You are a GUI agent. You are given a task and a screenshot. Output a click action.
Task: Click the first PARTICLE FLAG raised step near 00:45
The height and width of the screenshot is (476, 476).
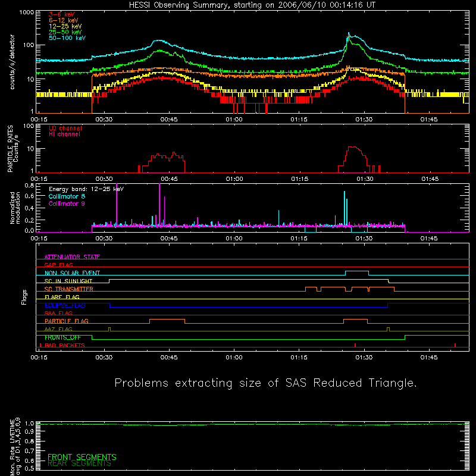167,320
